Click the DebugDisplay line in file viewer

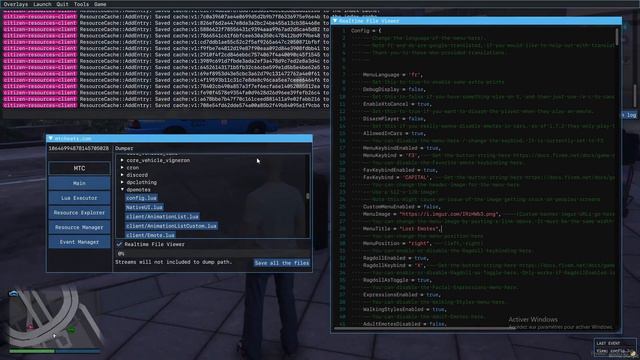coord(394,89)
